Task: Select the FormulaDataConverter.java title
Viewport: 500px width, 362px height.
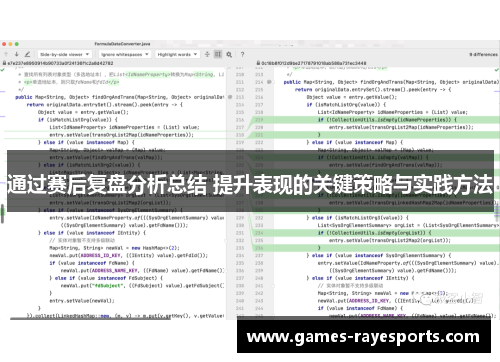Action: click(122, 44)
